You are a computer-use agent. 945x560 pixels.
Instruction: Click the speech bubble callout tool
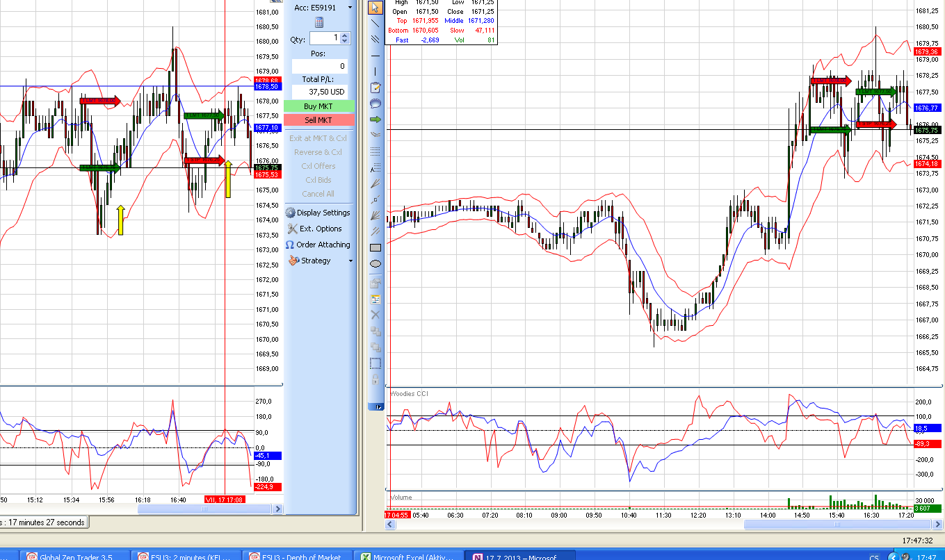coord(375,104)
